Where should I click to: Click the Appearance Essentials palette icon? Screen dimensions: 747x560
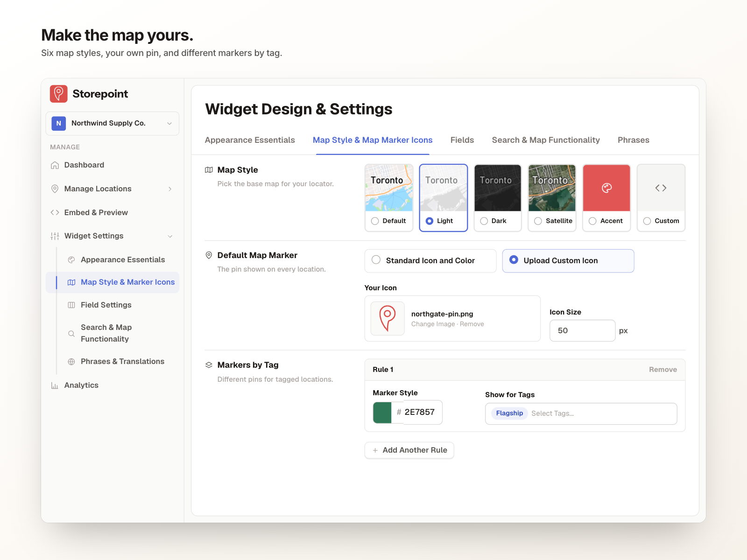(x=71, y=260)
